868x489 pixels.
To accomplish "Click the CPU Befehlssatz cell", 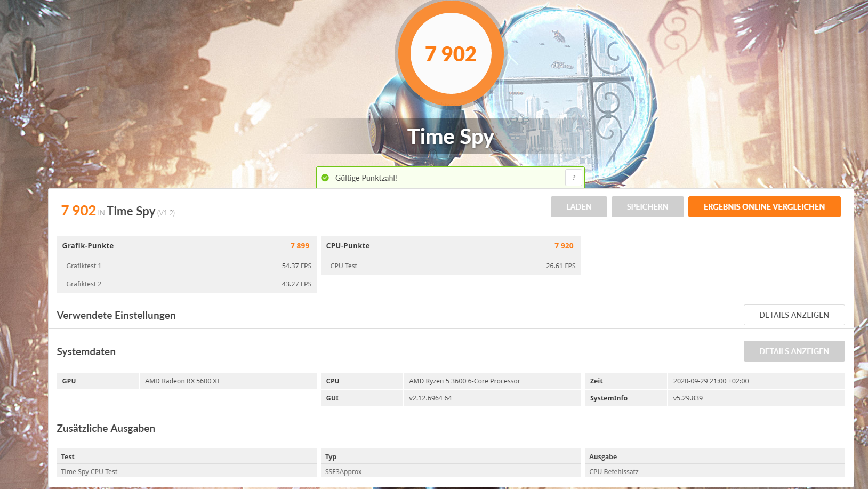I will pos(714,471).
